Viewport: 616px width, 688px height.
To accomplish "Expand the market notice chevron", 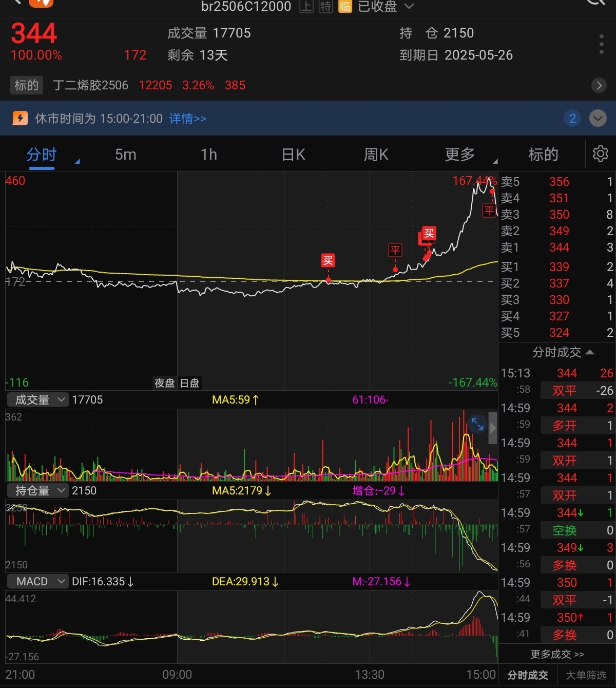I will 598,118.
